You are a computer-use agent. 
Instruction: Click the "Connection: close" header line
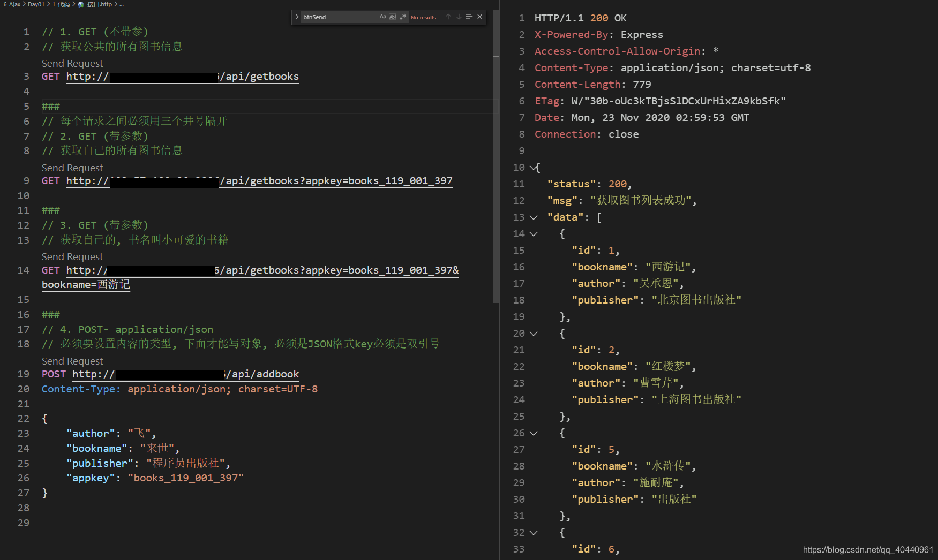[x=587, y=134]
